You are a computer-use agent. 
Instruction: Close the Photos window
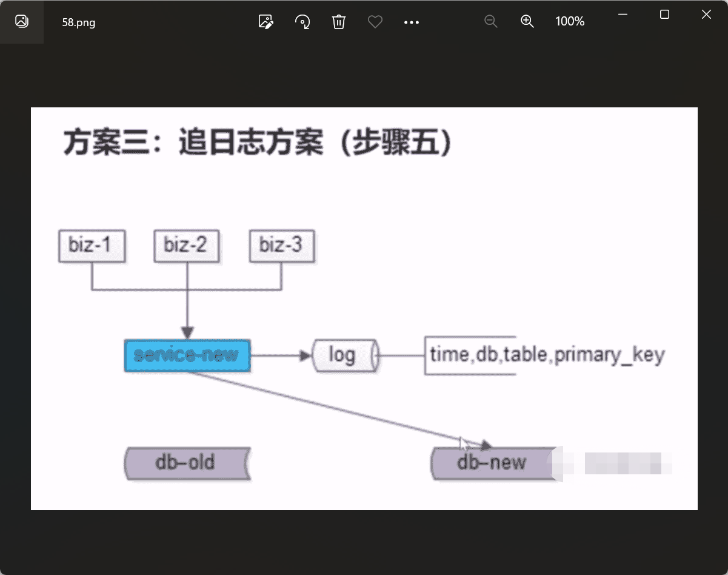coord(706,15)
